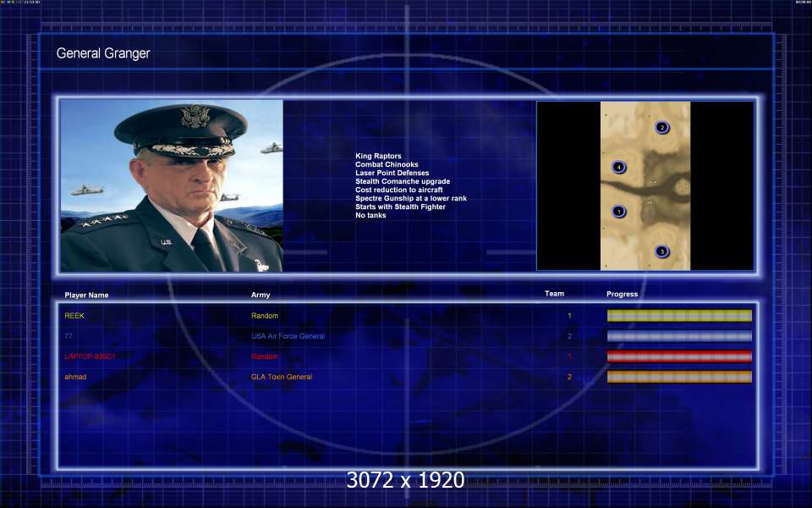
Task: Click the red Random army entry
Action: click(x=265, y=356)
